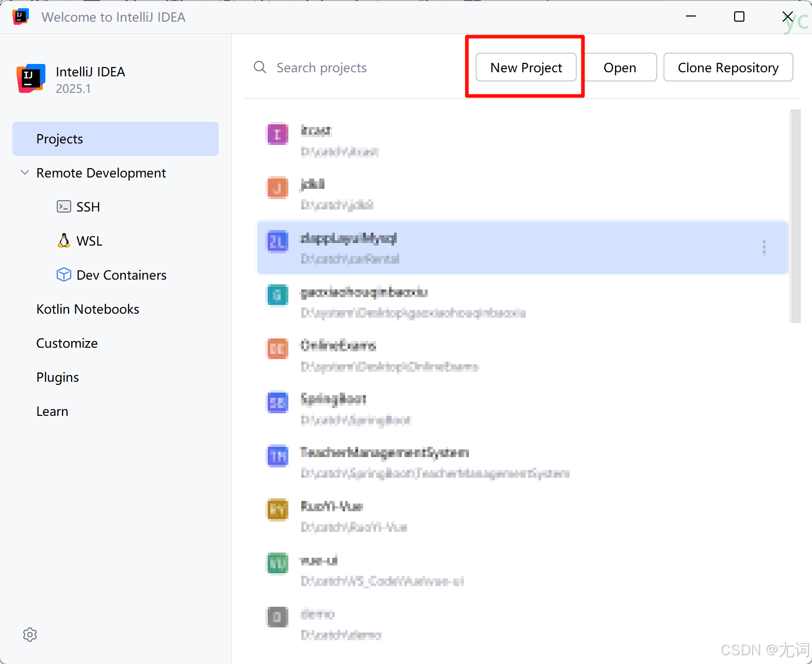Screen dimensions: 812x664
Task: Click the New Project button
Action: [x=526, y=67]
